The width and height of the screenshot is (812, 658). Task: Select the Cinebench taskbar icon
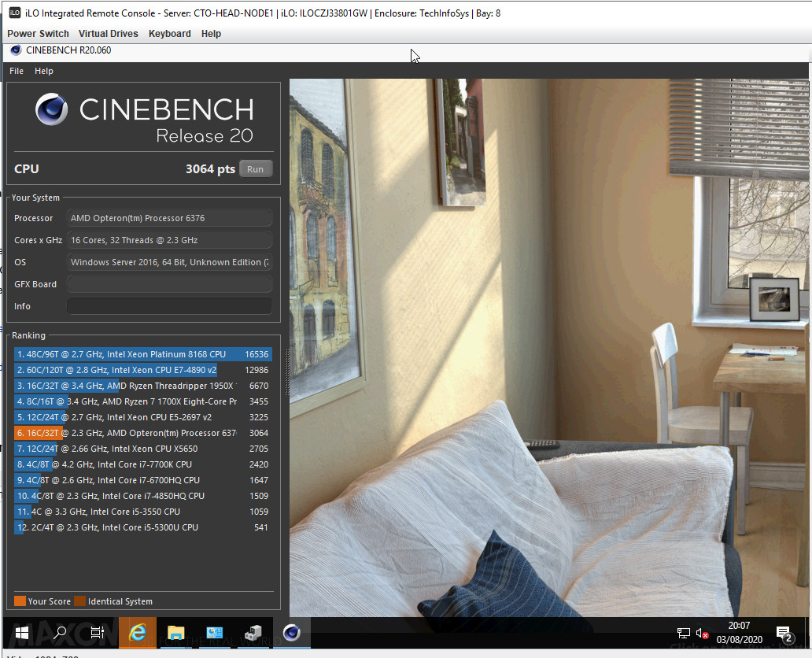tap(292, 633)
